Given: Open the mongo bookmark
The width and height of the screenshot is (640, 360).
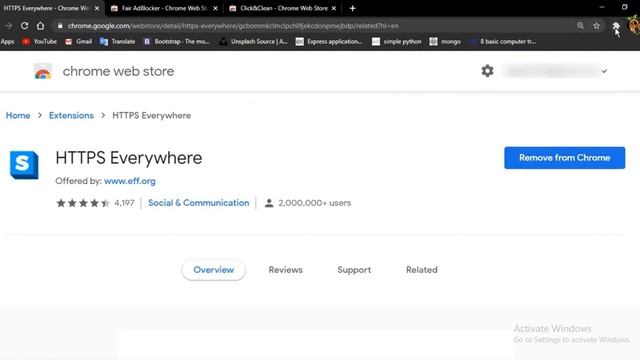Looking at the screenshot, I should [445, 42].
